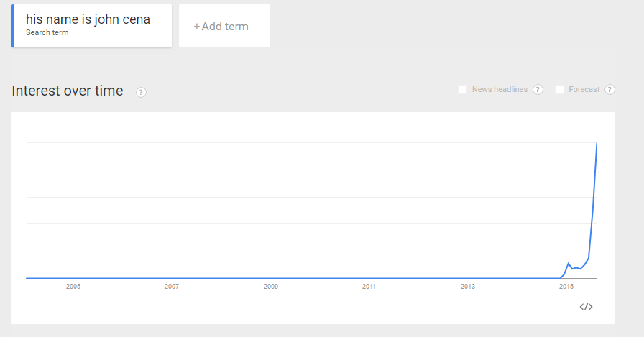Select the 'his name is john cena' search term
This screenshot has height=337, width=644.
point(92,26)
